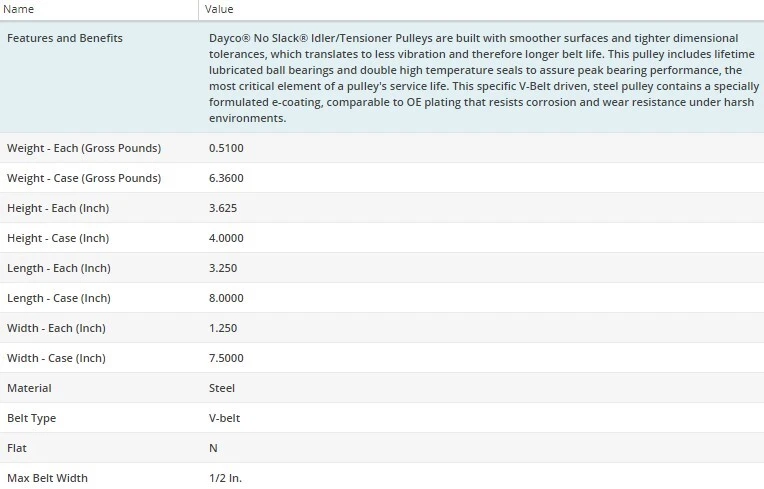Select the Height - Each (Inch) label
The width and height of the screenshot is (764, 489).
point(58,208)
